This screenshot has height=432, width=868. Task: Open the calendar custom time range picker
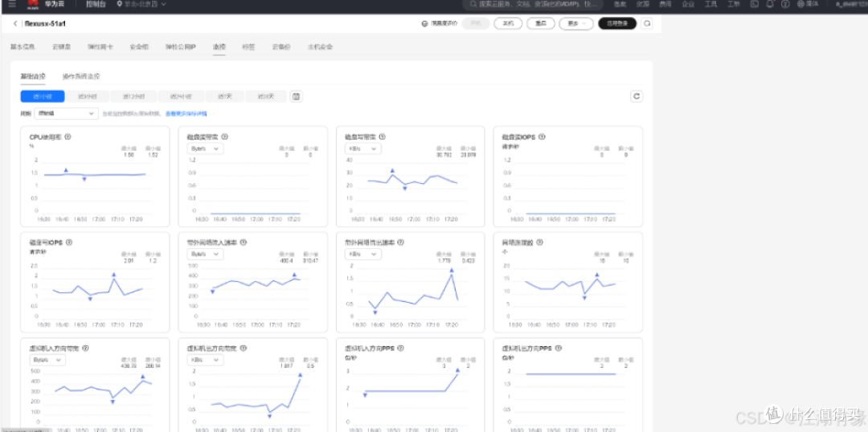point(296,96)
